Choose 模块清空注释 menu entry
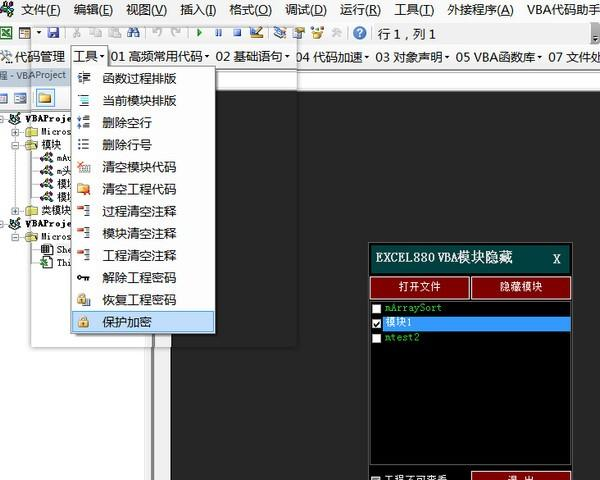This screenshot has height=480, width=600. 143,233
